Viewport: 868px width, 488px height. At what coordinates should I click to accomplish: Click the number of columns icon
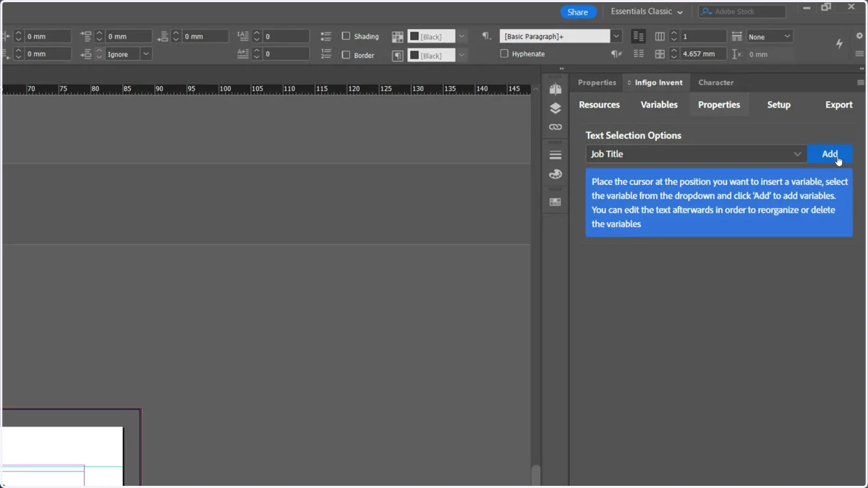coord(660,36)
